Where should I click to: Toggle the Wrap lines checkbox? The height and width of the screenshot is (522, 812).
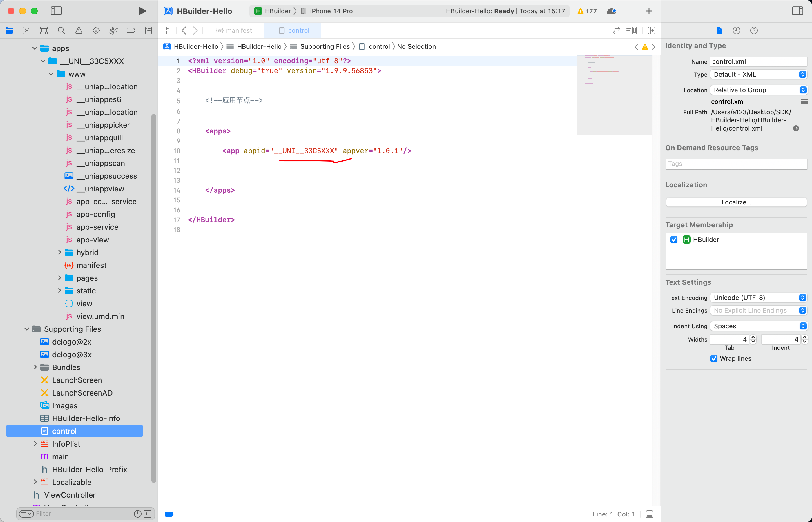pos(714,359)
